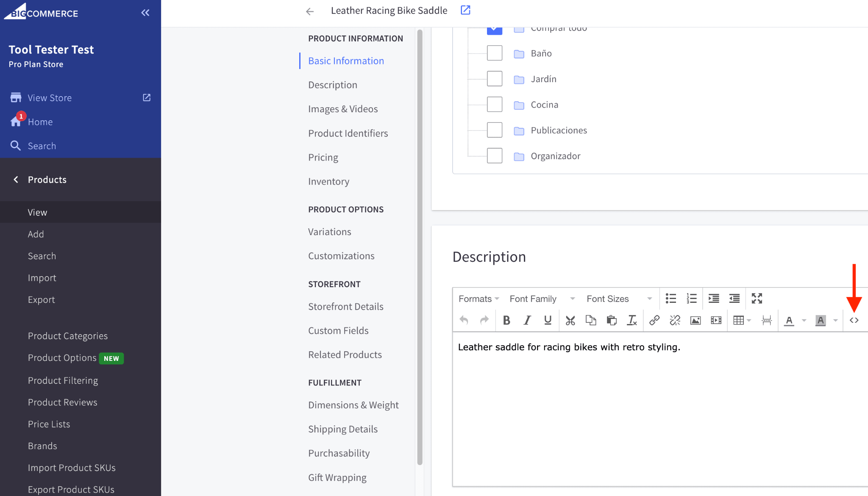The width and height of the screenshot is (868, 496).
Task: Click the Ordered List icon
Action: click(x=692, y=298)
